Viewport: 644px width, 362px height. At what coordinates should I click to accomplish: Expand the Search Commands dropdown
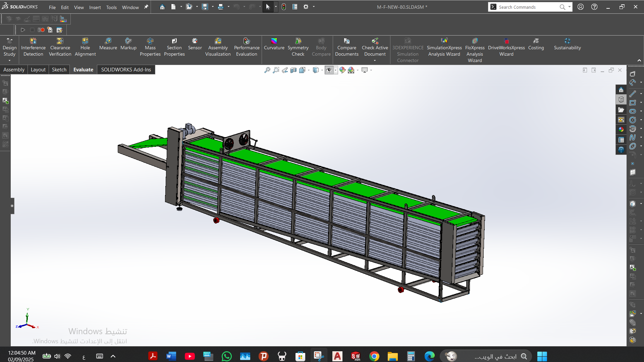point(569,7)
